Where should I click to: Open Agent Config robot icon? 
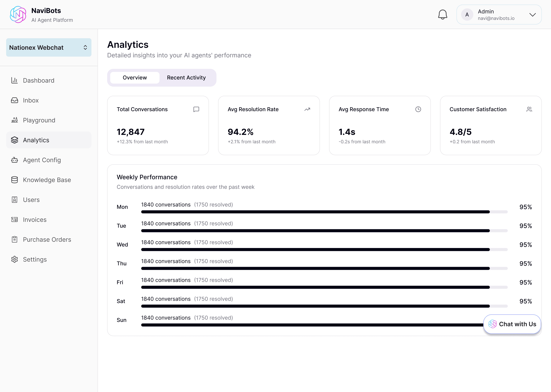coord(15,160)
